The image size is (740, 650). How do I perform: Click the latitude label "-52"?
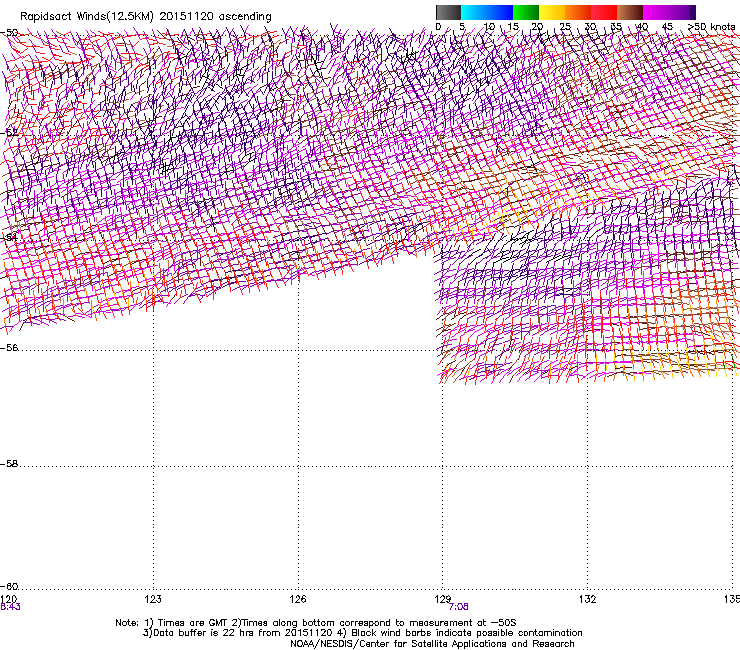pyautogui.click(x=9, y=133)
